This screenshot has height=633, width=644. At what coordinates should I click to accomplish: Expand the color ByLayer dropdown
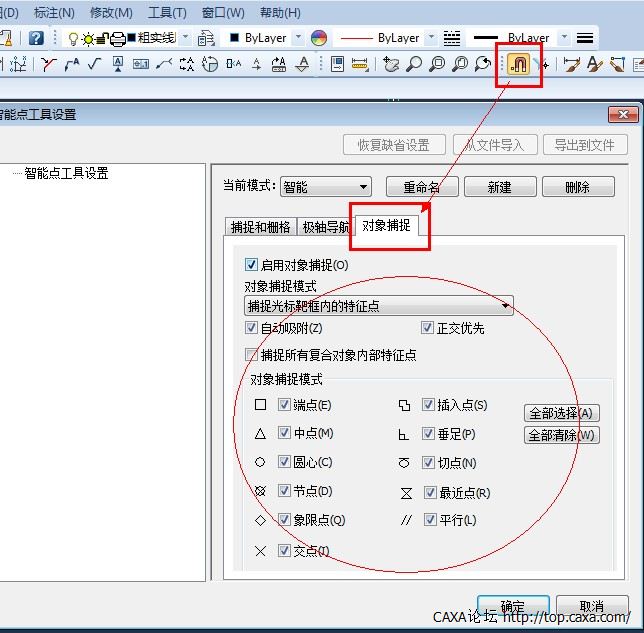click(x=299, y=37)
